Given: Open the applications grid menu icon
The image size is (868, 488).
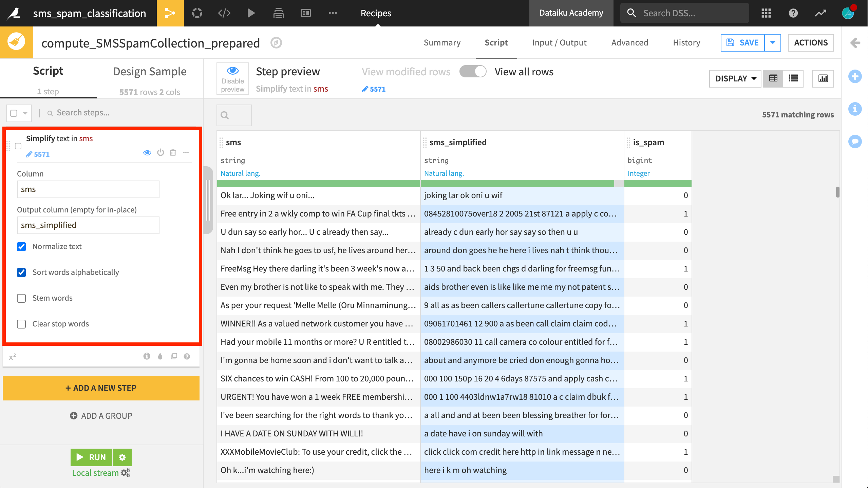Looking at the screenshot, I should pos(766,13).
